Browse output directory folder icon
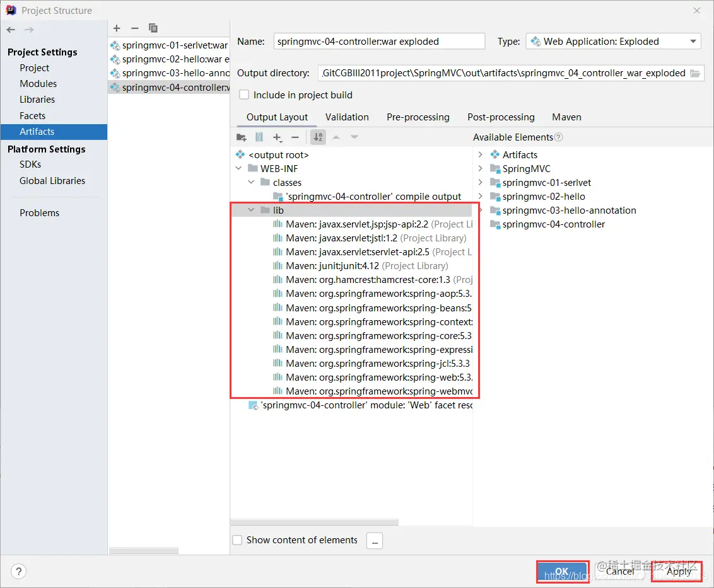The image size is (714, 588). [x=695, y=73]
